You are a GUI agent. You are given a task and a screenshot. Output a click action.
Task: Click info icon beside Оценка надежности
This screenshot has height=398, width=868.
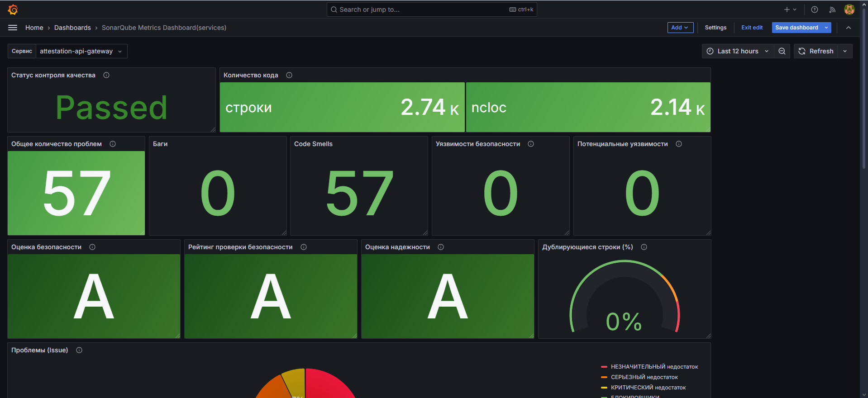[x=441, y=247]
